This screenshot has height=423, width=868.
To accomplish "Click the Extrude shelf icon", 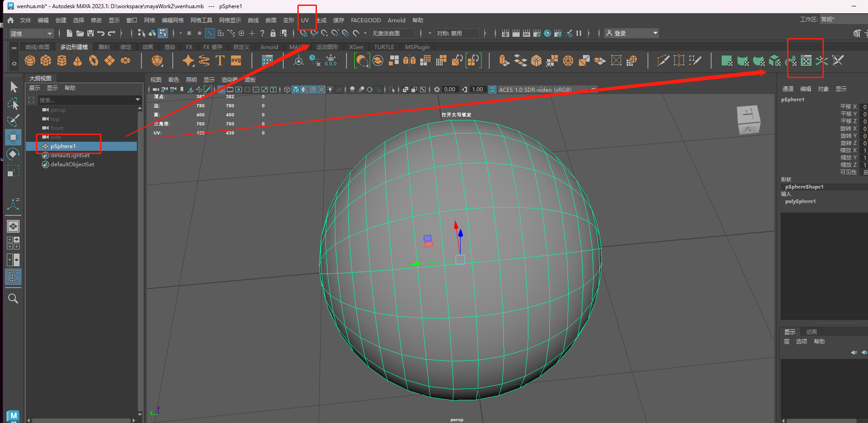I will click(x=504, y=60).
